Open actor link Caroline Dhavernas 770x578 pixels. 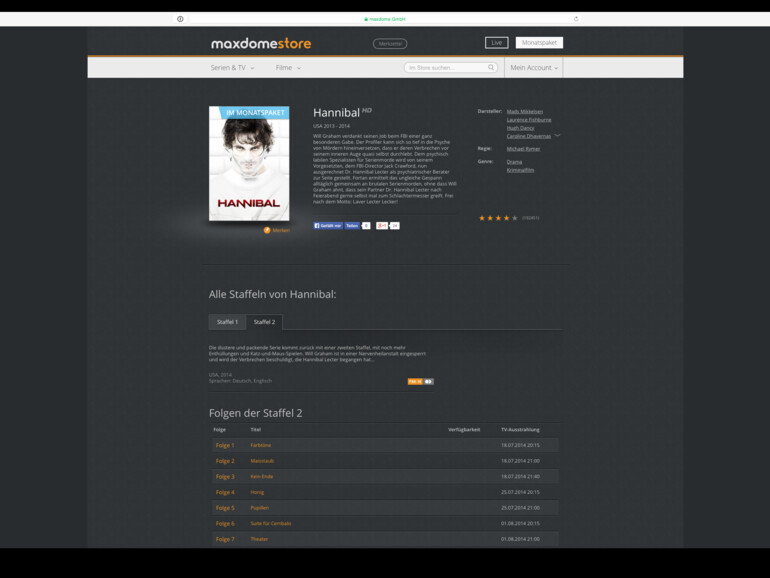point(528,136)
